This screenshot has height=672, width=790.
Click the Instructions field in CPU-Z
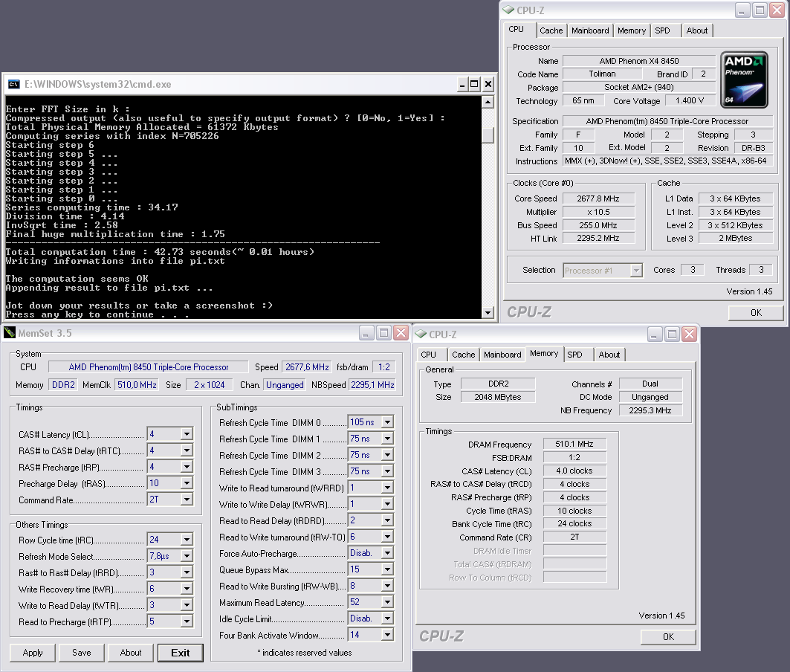(667, 161)
